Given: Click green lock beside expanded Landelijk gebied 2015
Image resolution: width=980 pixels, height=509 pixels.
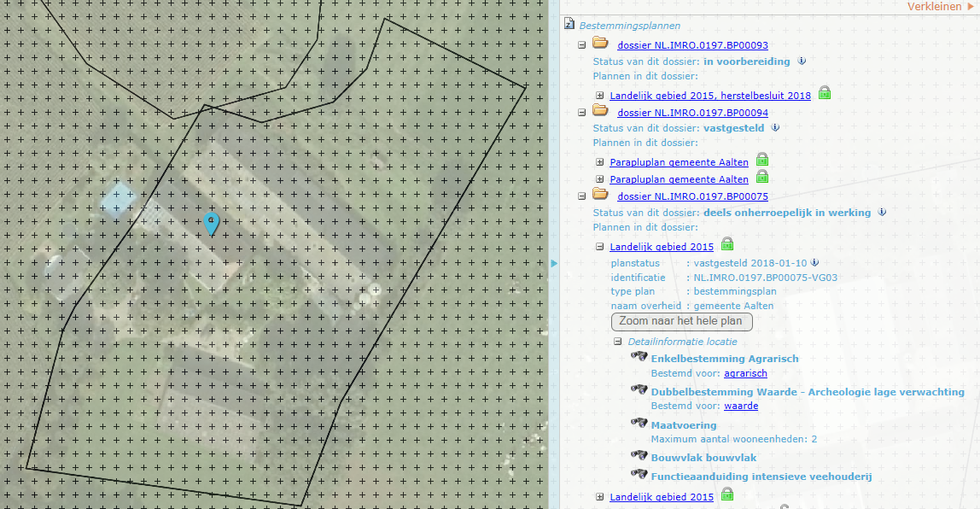Looking at the screenshot, I should 726,243.
